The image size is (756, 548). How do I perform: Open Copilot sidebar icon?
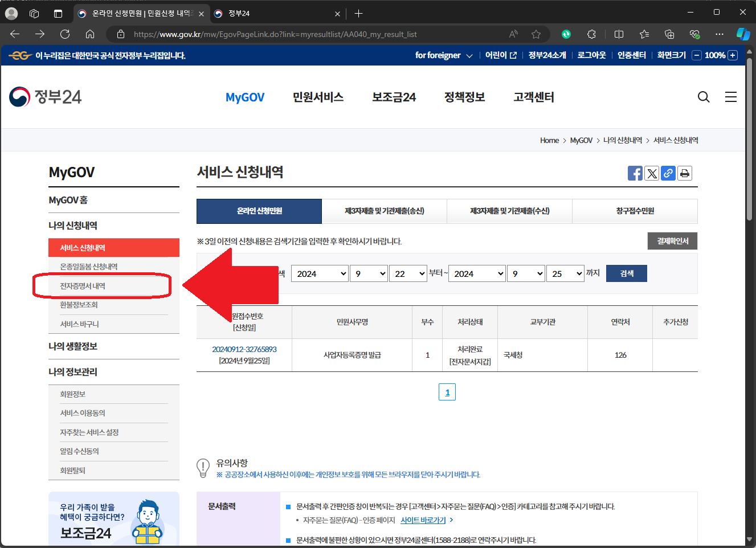tap(743, 34)
